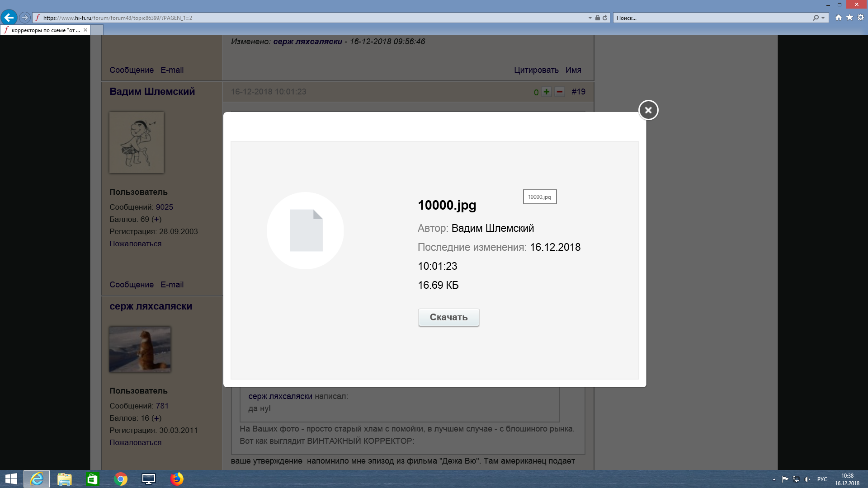Launch Firefox from the taskbar

pyautogui.click(x=177, y=479)
